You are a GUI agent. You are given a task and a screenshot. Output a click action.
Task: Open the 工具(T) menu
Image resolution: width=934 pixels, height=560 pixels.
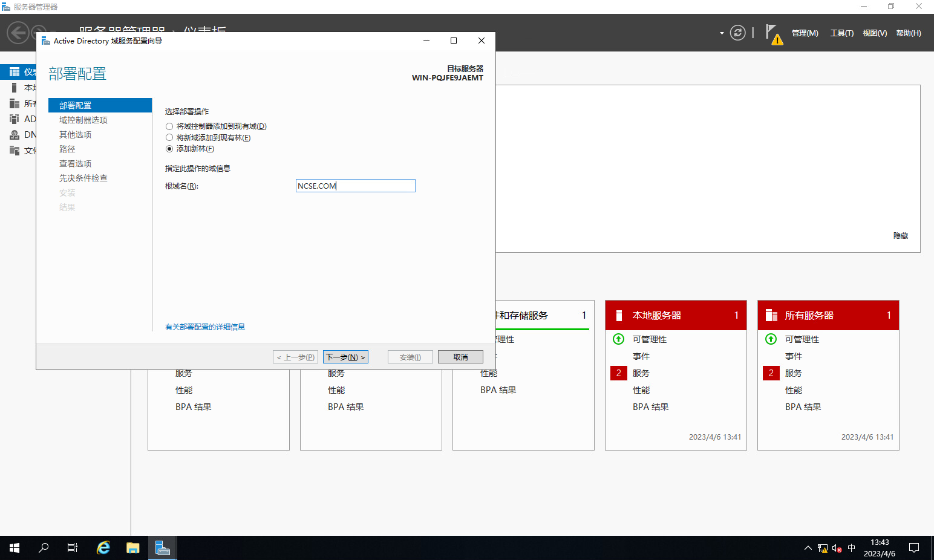pos(841,33)
